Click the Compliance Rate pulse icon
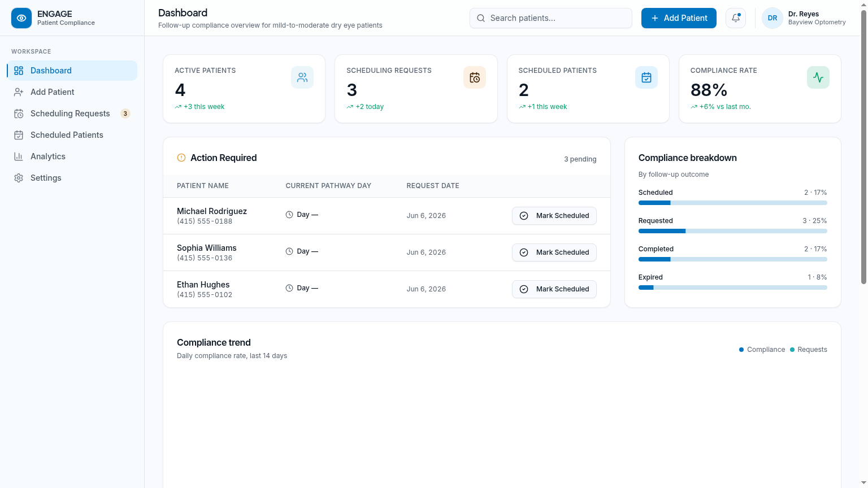The width and height of the screenshot is (868, 488). click(818, 77)
